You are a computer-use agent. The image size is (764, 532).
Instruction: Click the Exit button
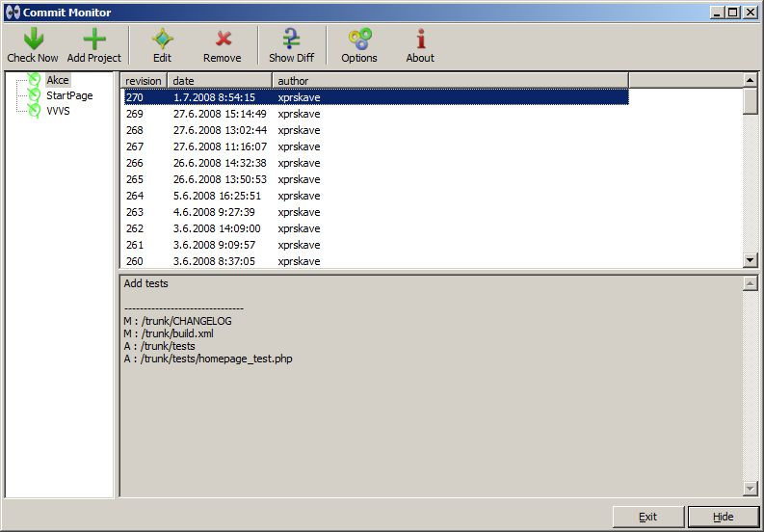click(x=648, y=517)
